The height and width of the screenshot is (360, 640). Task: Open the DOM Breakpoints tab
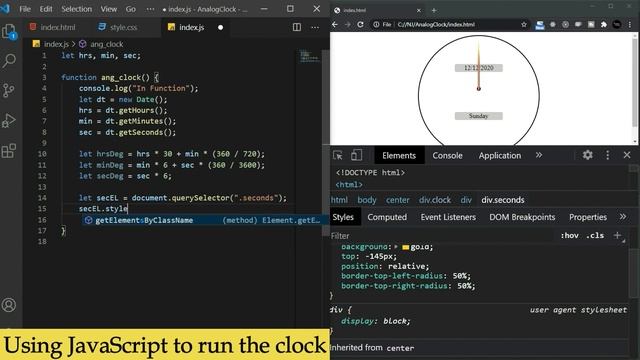point(522,217)
